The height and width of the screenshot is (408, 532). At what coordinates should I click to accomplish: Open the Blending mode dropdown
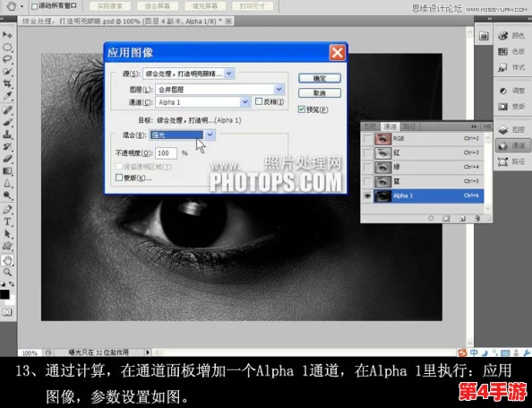click(x=210, y=135)
